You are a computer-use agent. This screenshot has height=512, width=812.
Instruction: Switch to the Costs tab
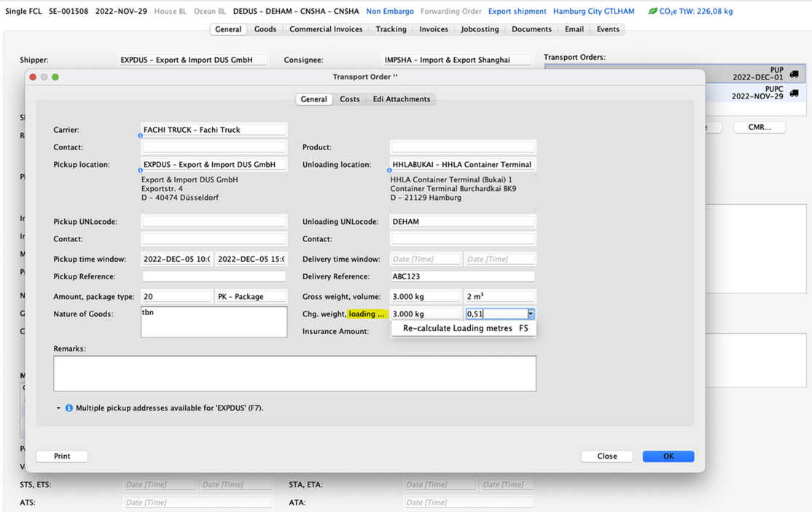[350, 99]
